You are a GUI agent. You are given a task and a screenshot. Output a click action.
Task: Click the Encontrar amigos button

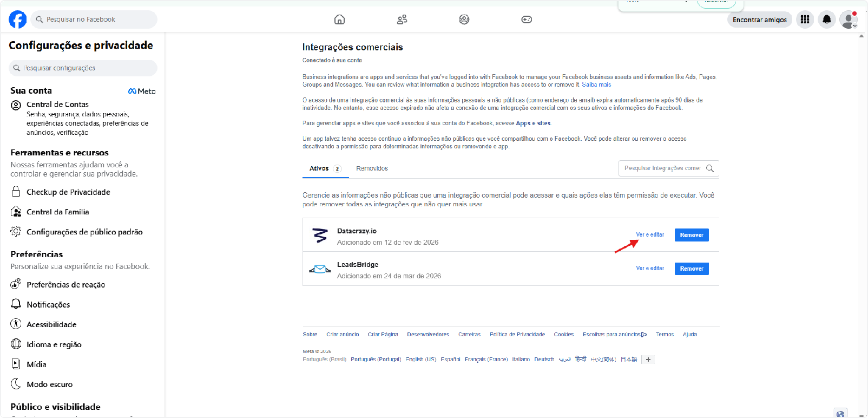pyautogui.click(x=760, y=19)
